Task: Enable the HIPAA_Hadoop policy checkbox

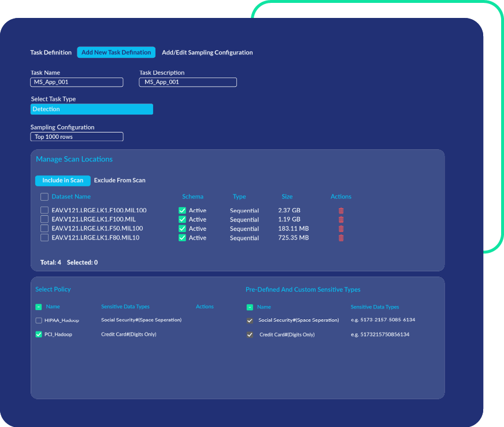Action: coord(38,320)
